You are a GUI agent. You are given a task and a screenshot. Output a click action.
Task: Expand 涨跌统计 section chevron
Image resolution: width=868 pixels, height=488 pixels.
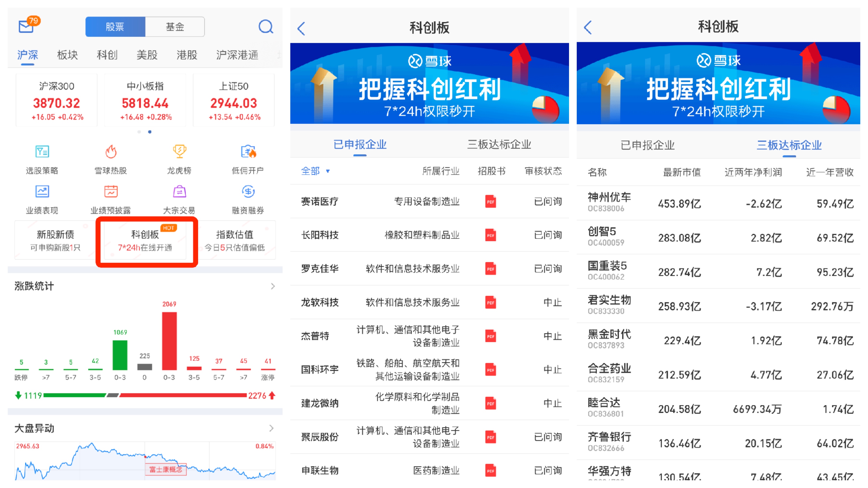tap(273, 286)
